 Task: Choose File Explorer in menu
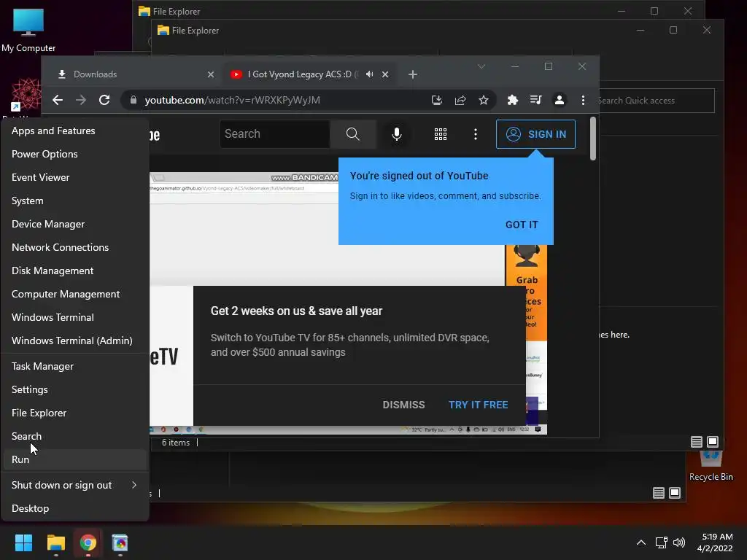75,413
